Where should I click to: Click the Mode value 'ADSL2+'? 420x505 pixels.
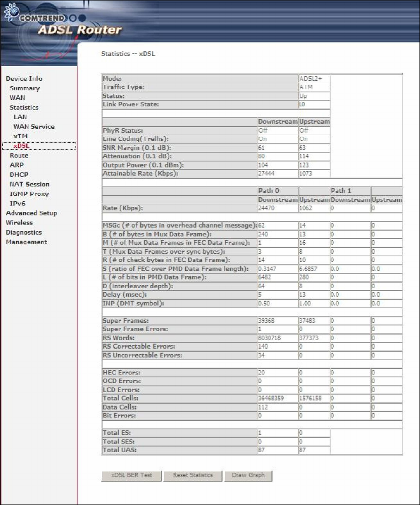click(x=311, y=79)
